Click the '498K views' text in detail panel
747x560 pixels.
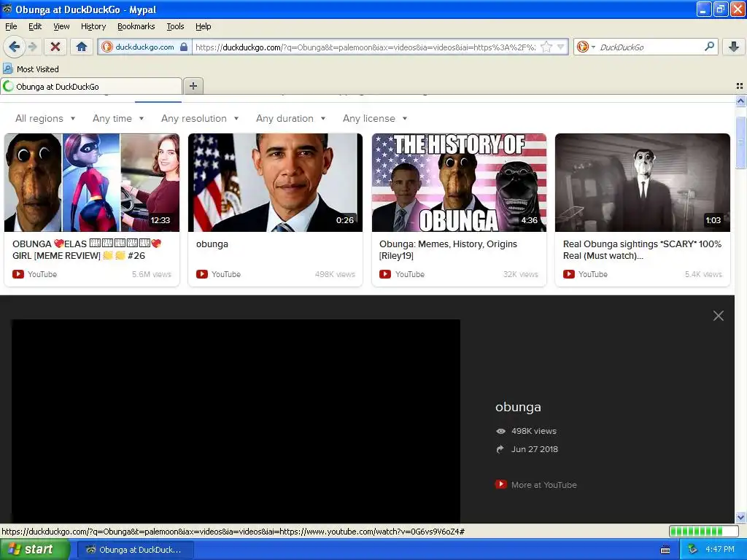point(533,431)
